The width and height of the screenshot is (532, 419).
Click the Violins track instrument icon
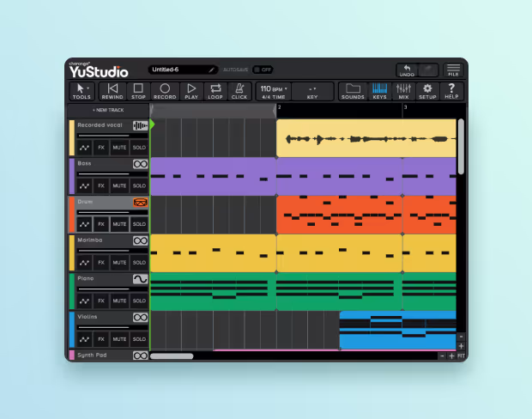140,318
